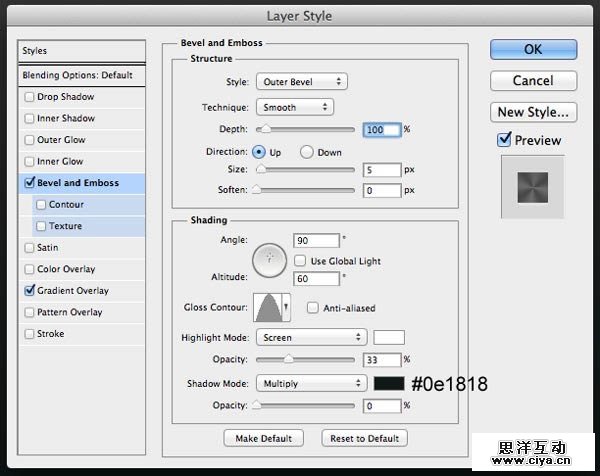Image resolution: width=600 pixels, height=476 pixels.
Task: Open the Stroke style settings
Action: click(50, 334)
